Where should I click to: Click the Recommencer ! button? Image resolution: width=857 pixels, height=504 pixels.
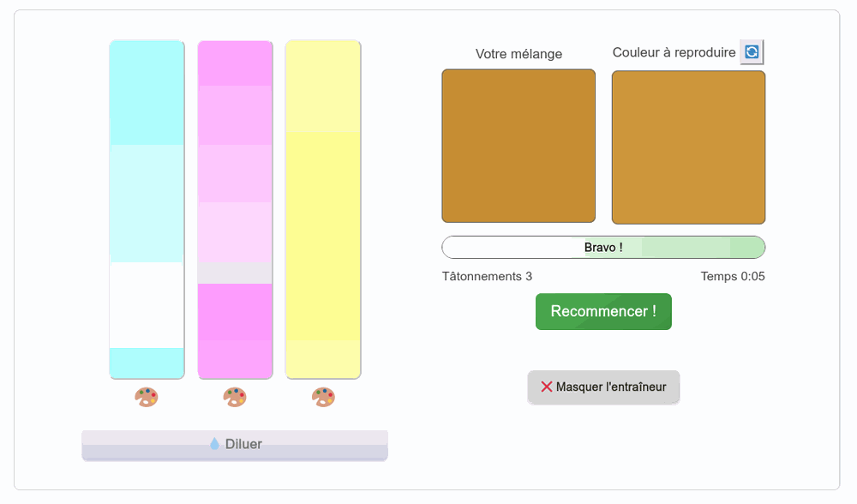tap(603, 311)
